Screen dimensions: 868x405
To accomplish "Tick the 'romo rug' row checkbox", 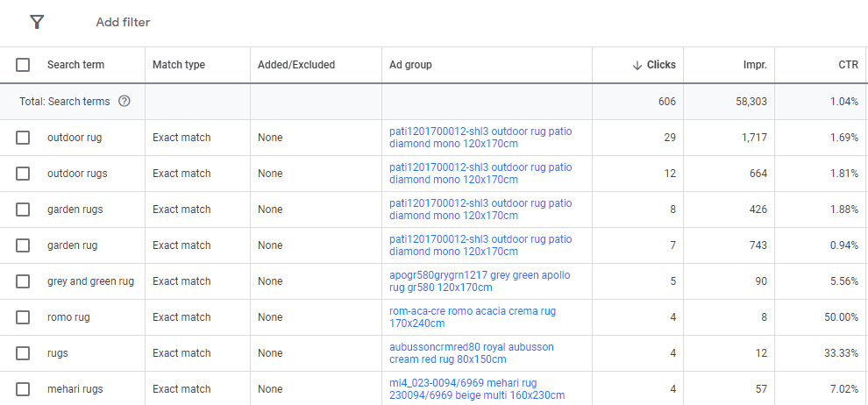I will coord(23,317).
